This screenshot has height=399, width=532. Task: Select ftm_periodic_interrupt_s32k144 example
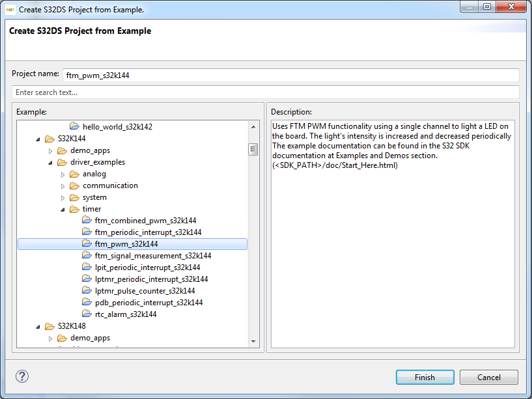coord(148,232)
